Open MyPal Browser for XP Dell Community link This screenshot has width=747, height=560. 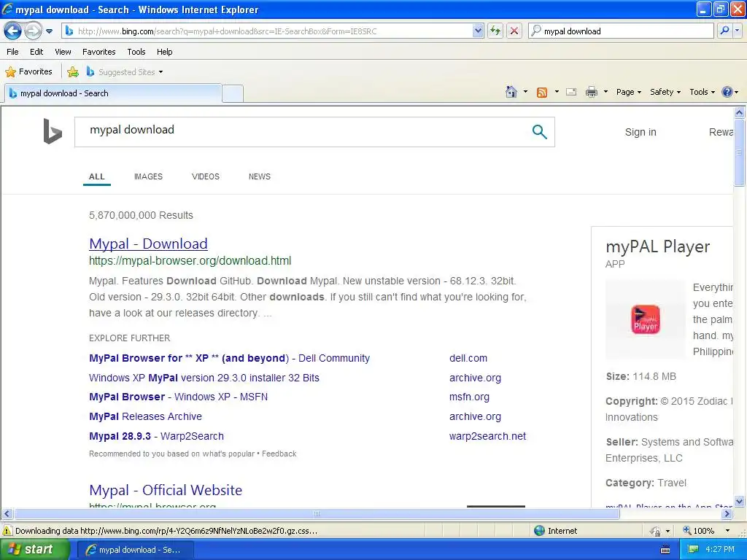click(229, 358)
